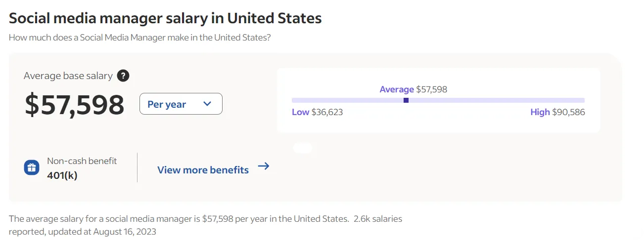
Task: Click the Low $36,623 label
Action: coord(317,112)
